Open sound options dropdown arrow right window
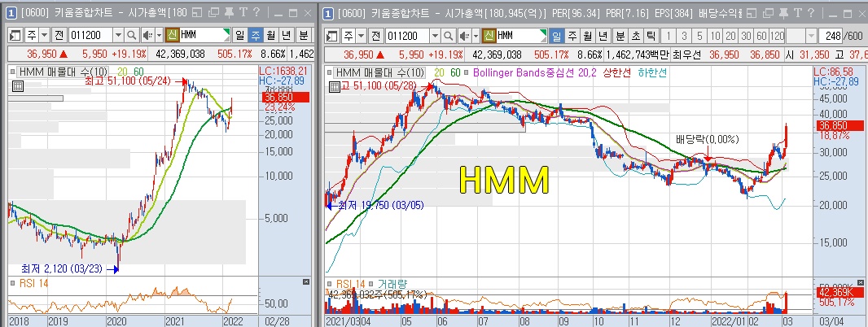 [x=476, y=36]
